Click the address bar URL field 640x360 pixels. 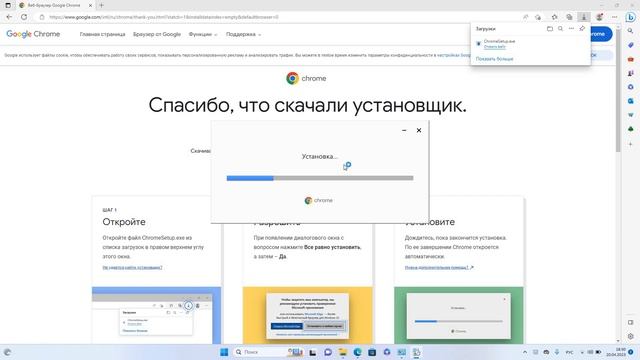(282, 17)
